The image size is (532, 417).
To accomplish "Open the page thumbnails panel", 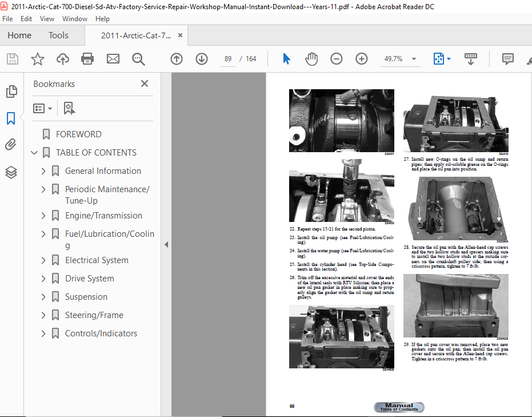I will click(x=11, y=92).
